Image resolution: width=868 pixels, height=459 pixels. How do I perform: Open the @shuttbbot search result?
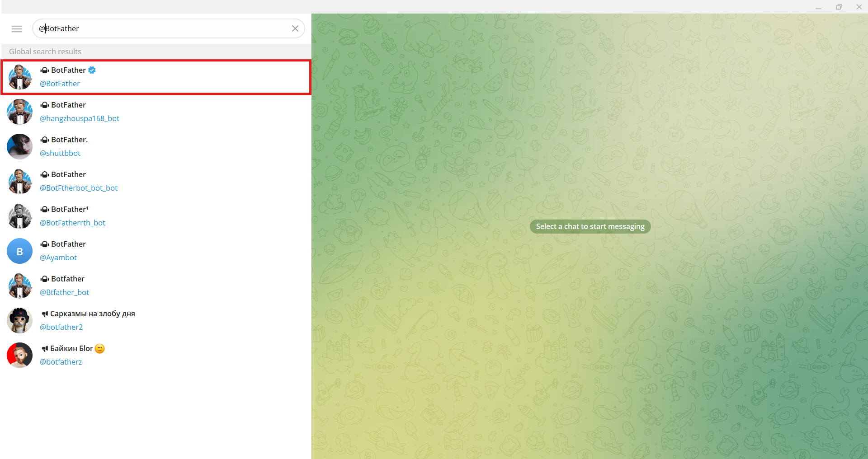156,146
